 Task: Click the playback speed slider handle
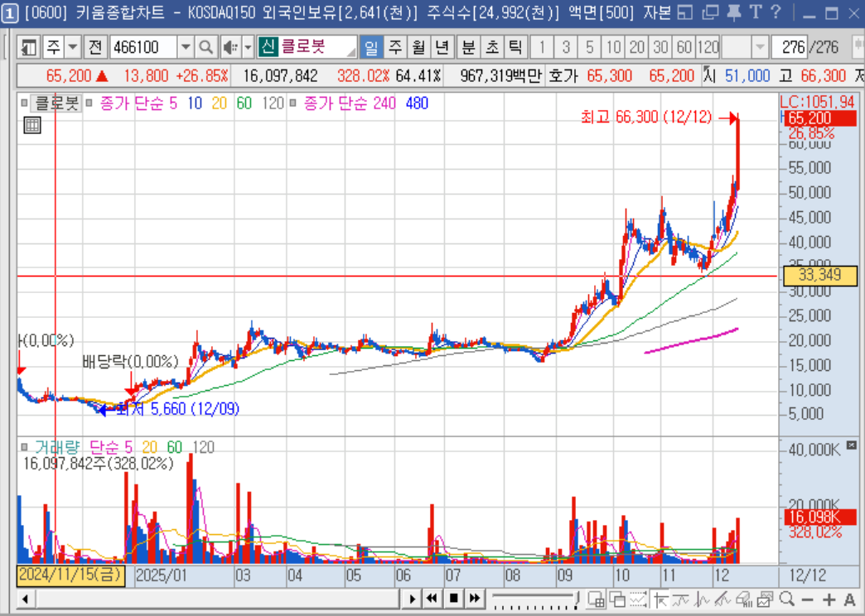click(577, 599)
